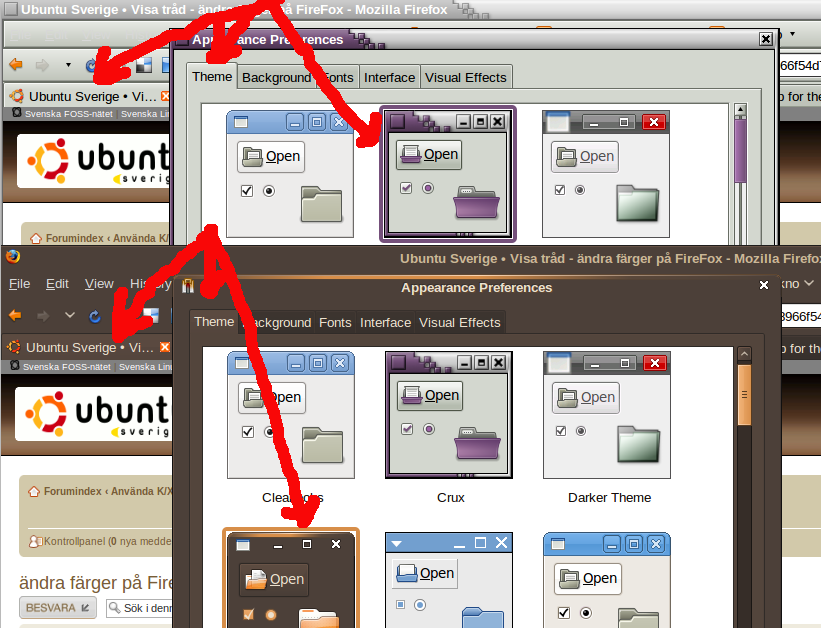
Task: Click the user icon next to Kontrollpanel
Action: point(35,541)
